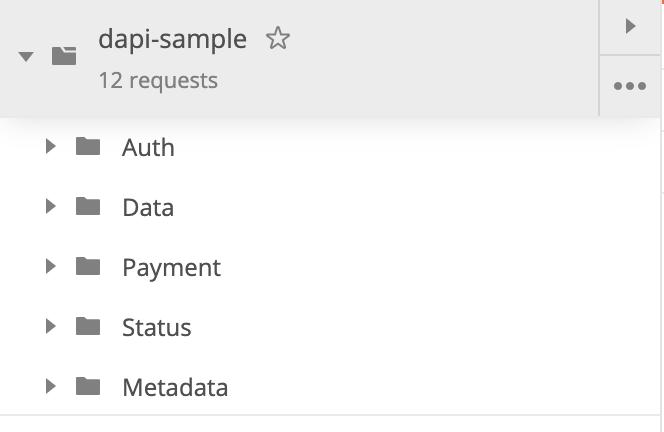This screenshot has width=664, height=432.
Task: Click the Auth folder icon
Action: pyautogui.click(x=88, y=147)
